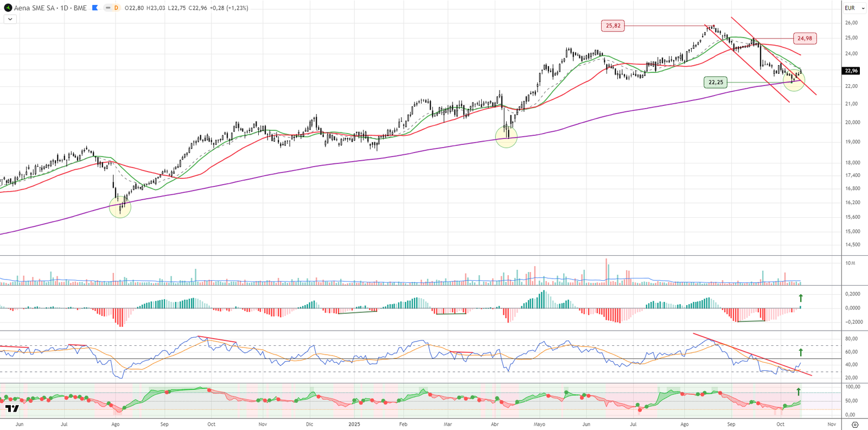868x430 pixels.
Task: Toggle the orange D data badge
Action: [116, 8]
